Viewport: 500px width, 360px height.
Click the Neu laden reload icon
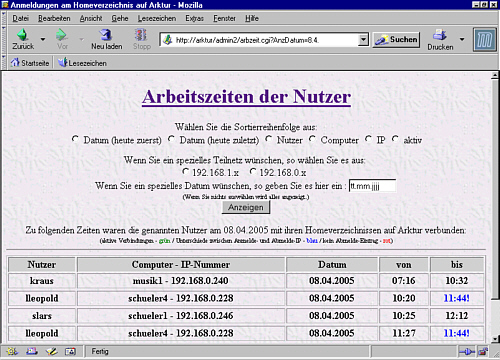(106, 35)
